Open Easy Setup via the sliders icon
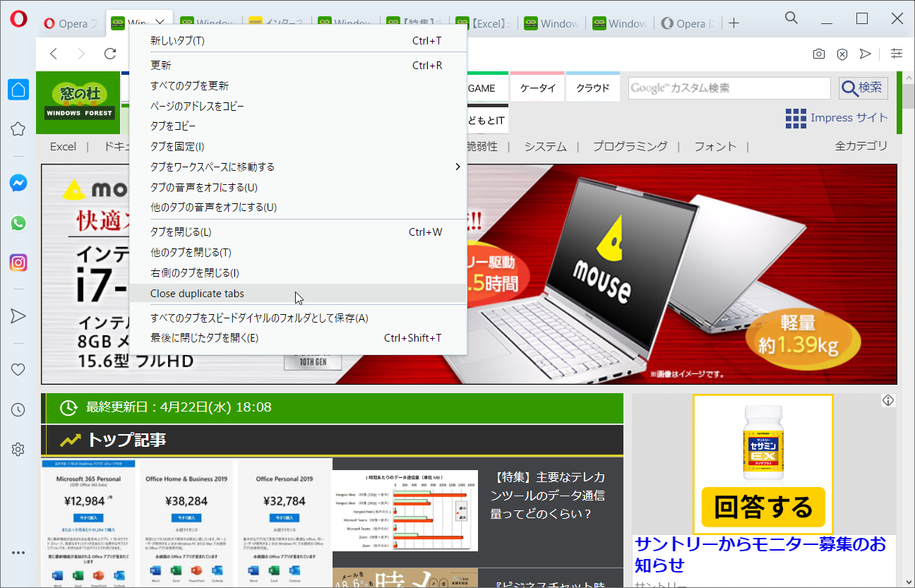The image size is (915, 588). tap(896, 54)
